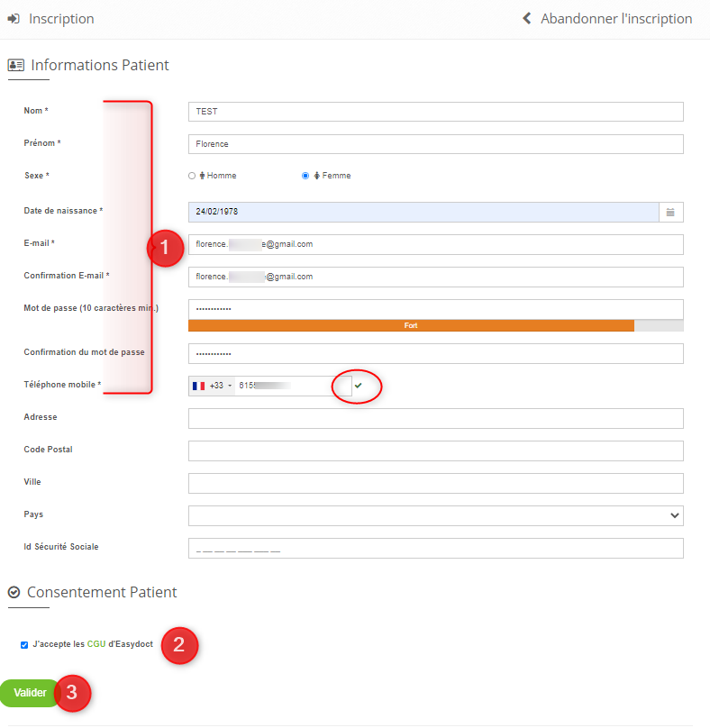Click the Date de naissance field
710x728 pixels.
click(423, 212)
